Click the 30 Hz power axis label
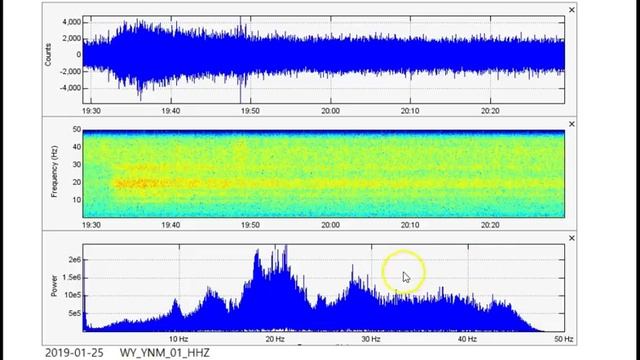640x360 pixels. tap(371, 339)
